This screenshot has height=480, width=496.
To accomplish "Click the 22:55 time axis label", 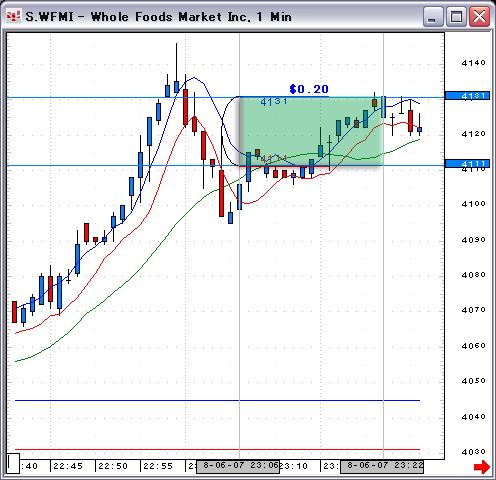I will [158, 466].
